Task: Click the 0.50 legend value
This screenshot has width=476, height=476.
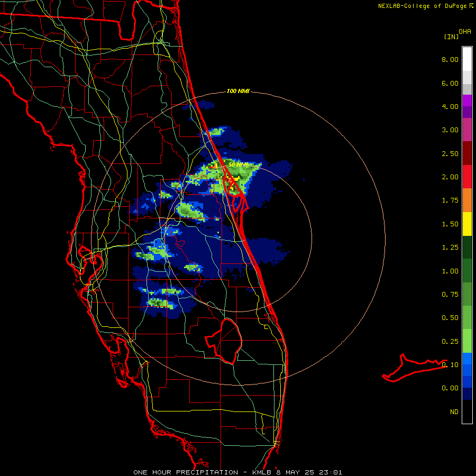Action: pyautogui.click(x=450, y=318)
